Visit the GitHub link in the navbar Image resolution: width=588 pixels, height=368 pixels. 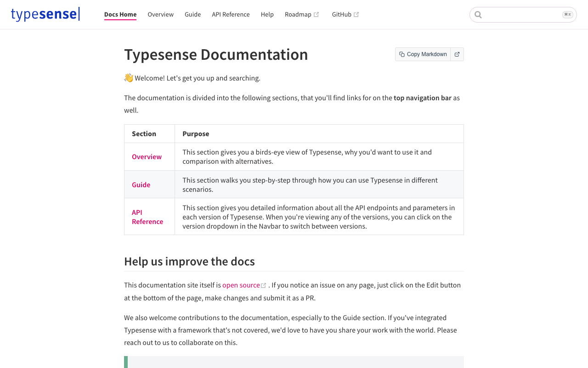point(341,14)
